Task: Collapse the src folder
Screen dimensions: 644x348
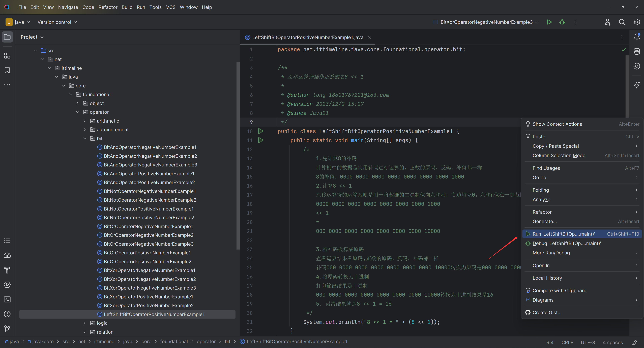Action: pyautogui.click(x=36, y=50)
